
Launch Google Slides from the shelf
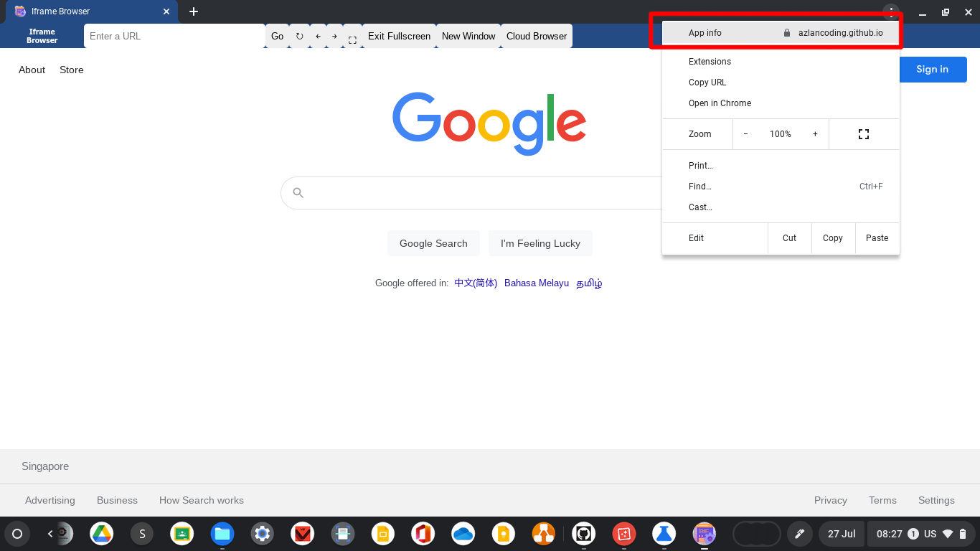point(383,534)
